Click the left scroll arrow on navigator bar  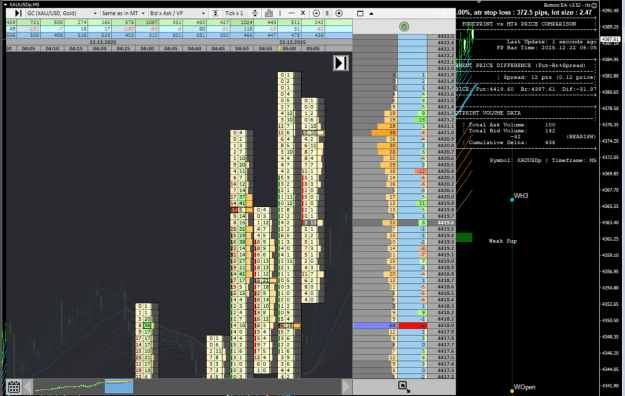[x=28, y=386]
